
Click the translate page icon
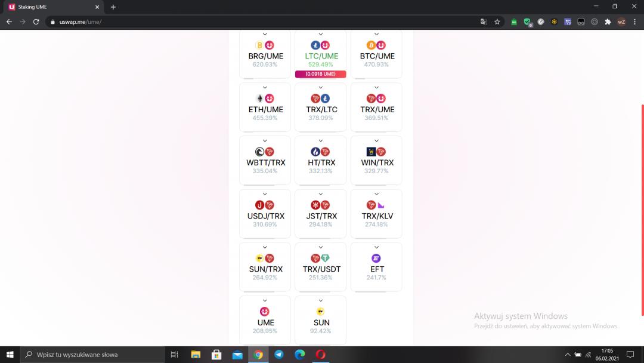(x=484, y=22)
